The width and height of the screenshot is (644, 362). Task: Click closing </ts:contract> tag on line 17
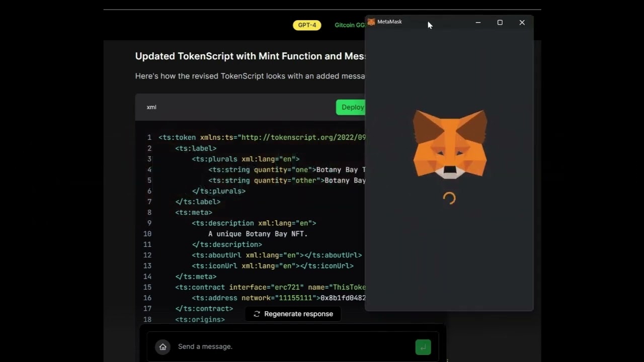tap(204, 309)
